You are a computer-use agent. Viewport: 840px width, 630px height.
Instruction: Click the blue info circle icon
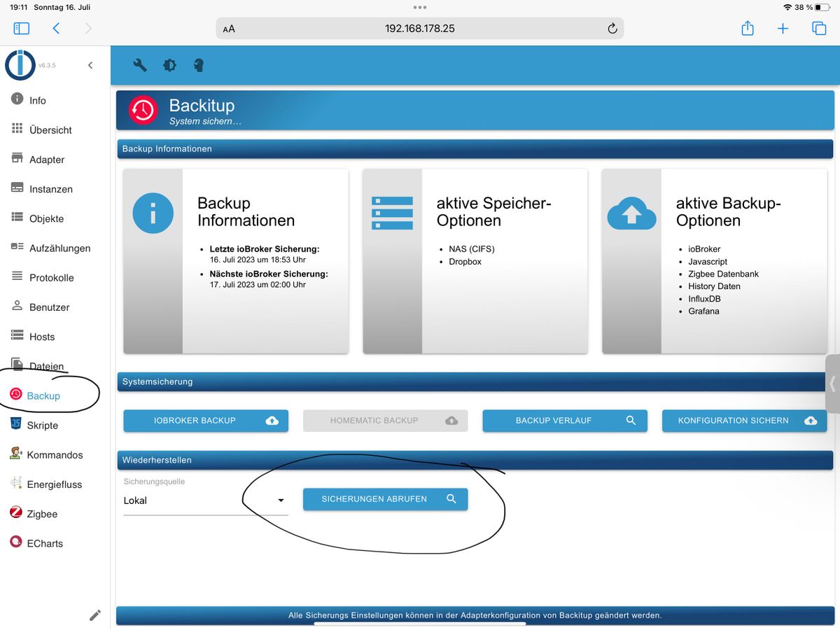point(153,213)
